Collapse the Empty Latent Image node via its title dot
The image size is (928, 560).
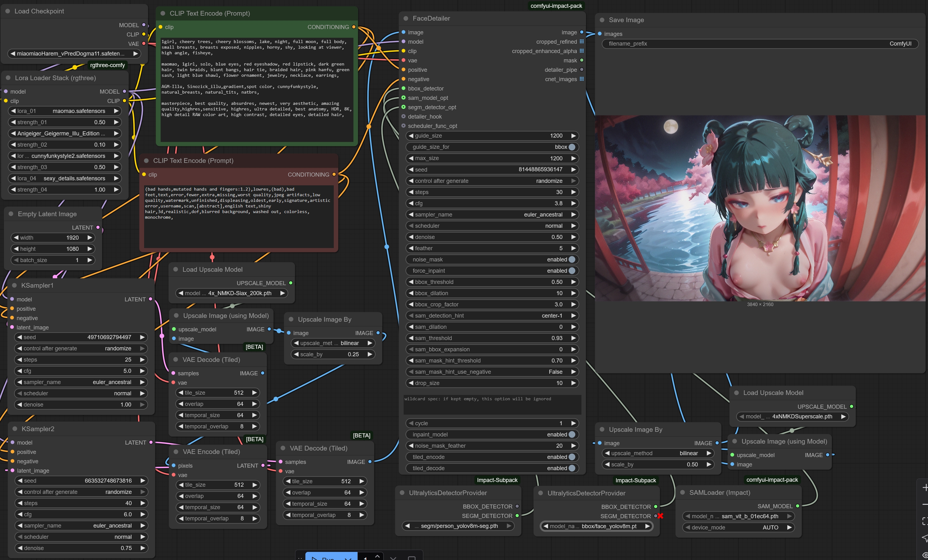tap(11, 214)
